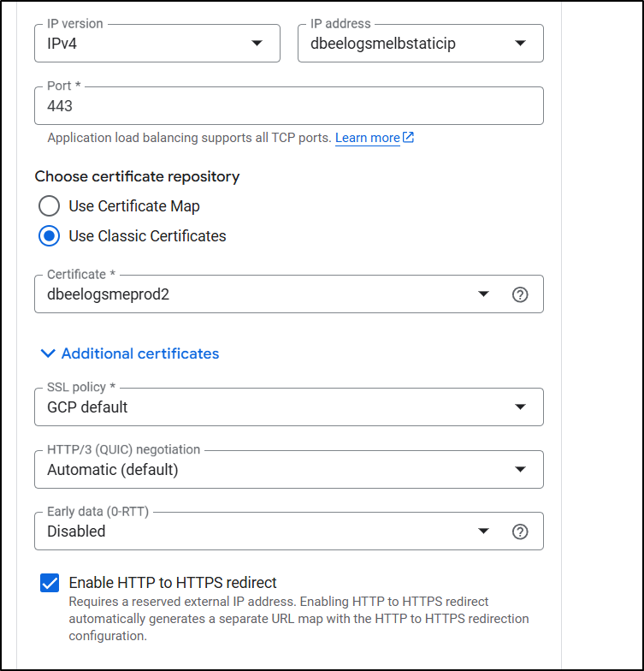Click the caret arrow in the HTTP/3 negotiation field

point(520,470)
